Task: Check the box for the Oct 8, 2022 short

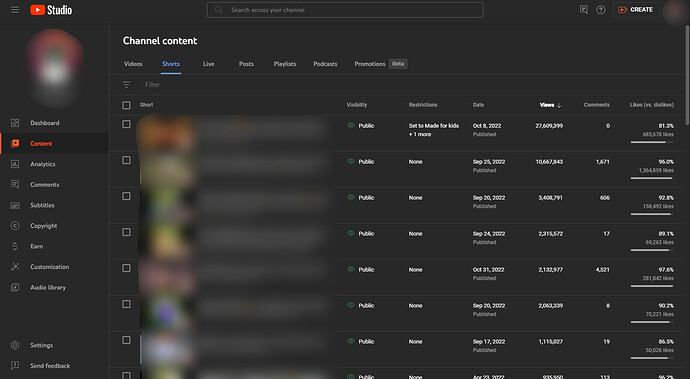Action: click(126, 124)
